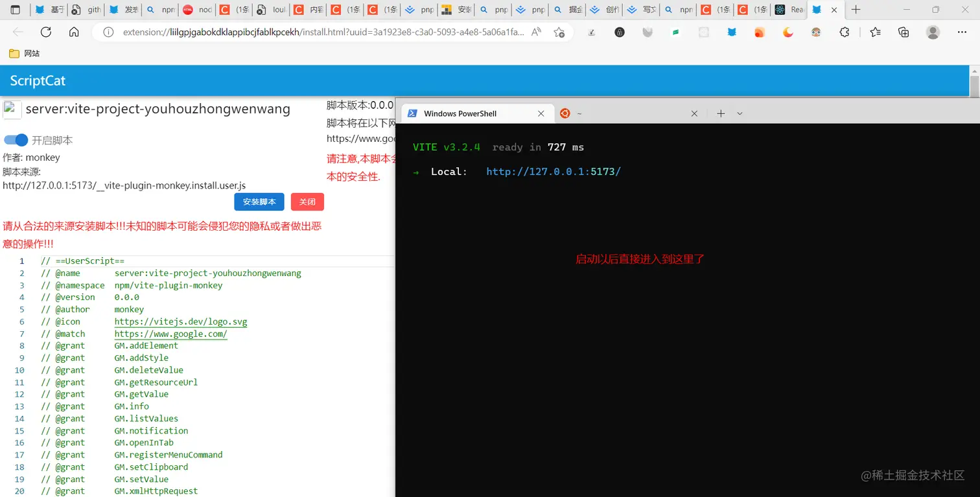Activate the read aloud icon

pyautogui.click(x=536, y=32)
